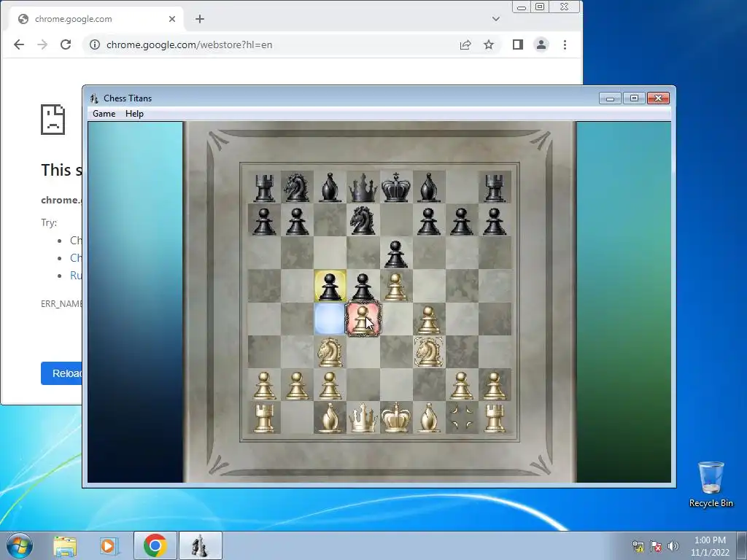Open network icon in system tray
This screenshot has height=560, width=747.
pos(638,546)
